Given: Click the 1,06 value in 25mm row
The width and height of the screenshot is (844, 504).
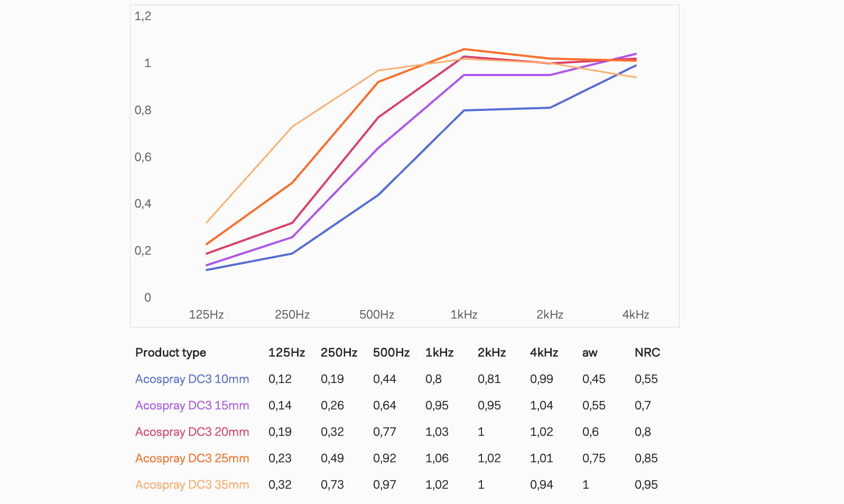Looking at the screenshot, I should [437, 458].
